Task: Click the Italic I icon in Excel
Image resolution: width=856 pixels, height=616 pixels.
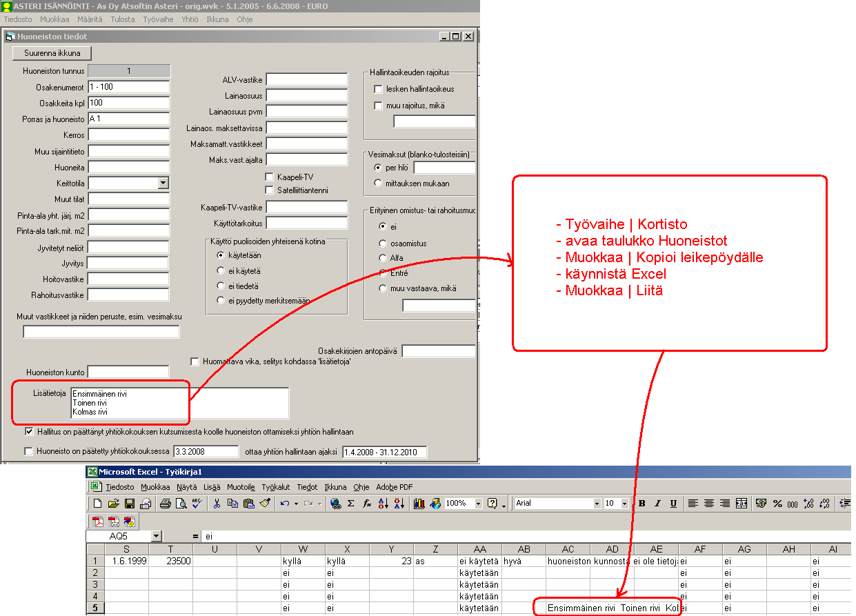Action: coord(657,504)
